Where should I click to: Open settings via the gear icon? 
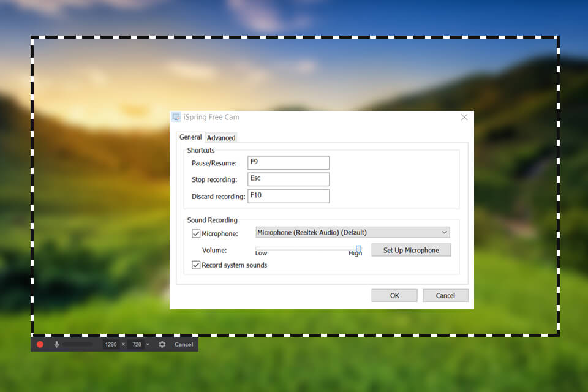(x=162, y=344)
